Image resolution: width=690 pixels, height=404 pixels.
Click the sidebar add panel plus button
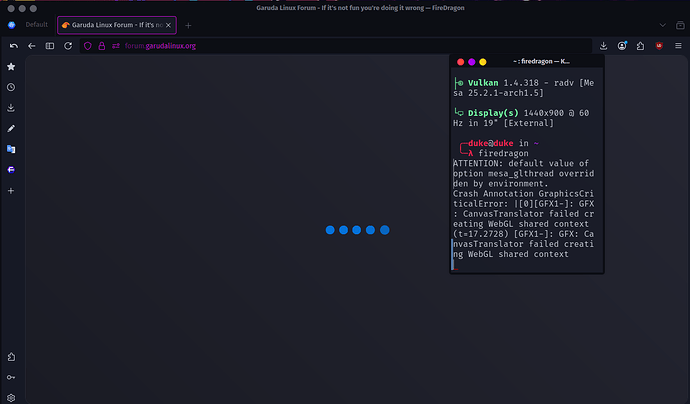click(x=11, y=190)
